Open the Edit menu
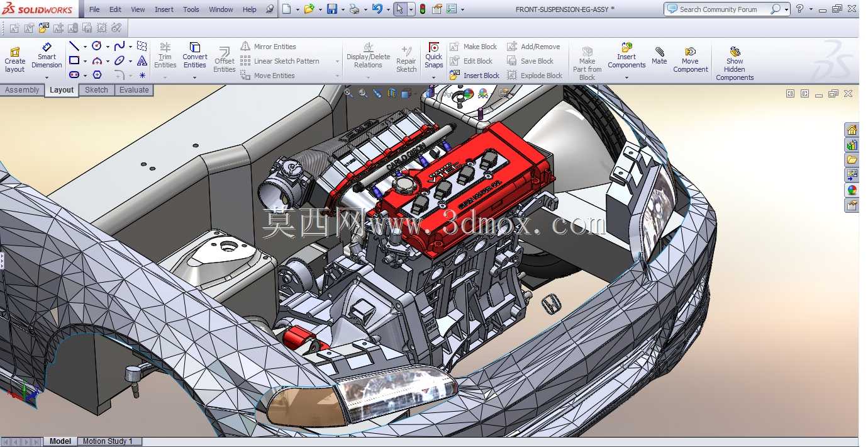 click(x=115, y=9)
